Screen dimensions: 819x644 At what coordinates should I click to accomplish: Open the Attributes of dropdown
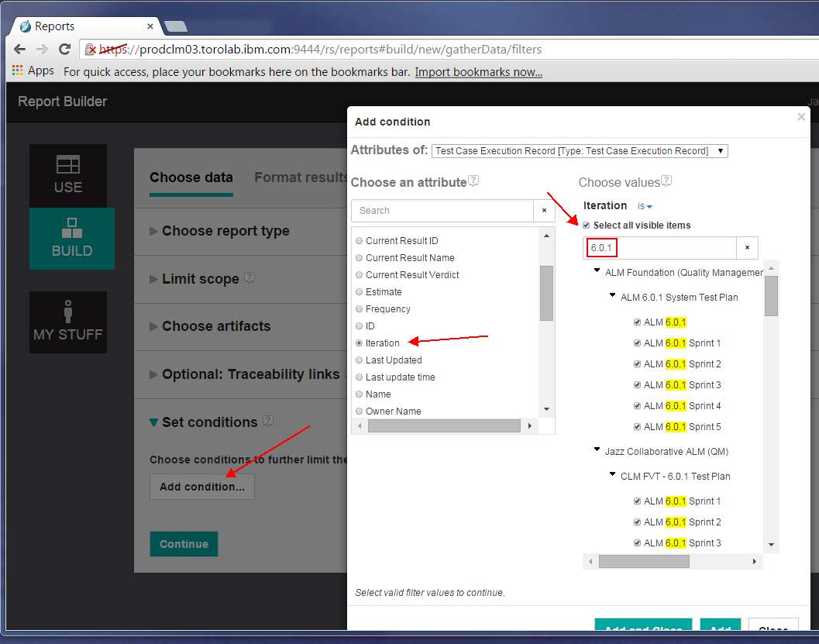(x=580, y=151)
